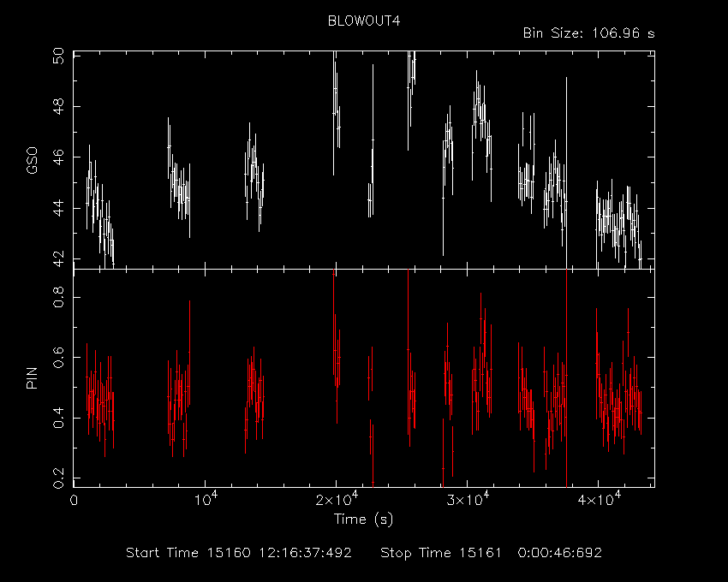
Task: Click the x-axis tick label 3×10^4
Action: point(468,499)
